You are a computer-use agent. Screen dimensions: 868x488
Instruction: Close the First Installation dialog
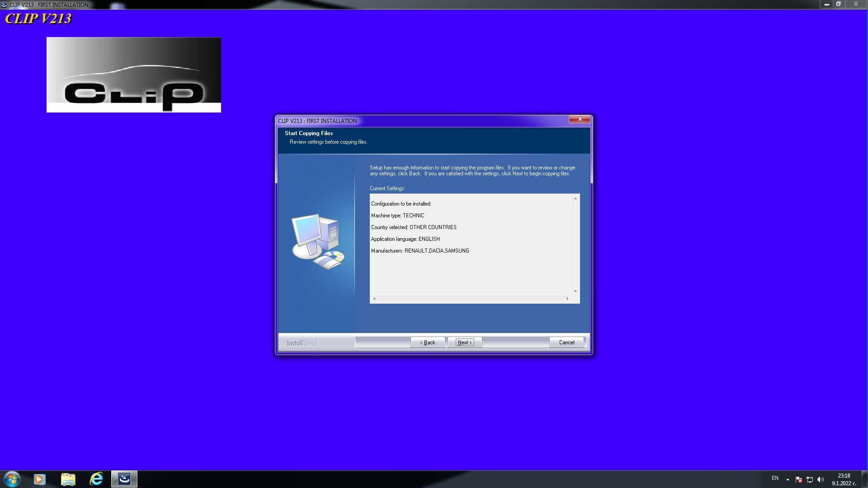[x=580, y=119]
